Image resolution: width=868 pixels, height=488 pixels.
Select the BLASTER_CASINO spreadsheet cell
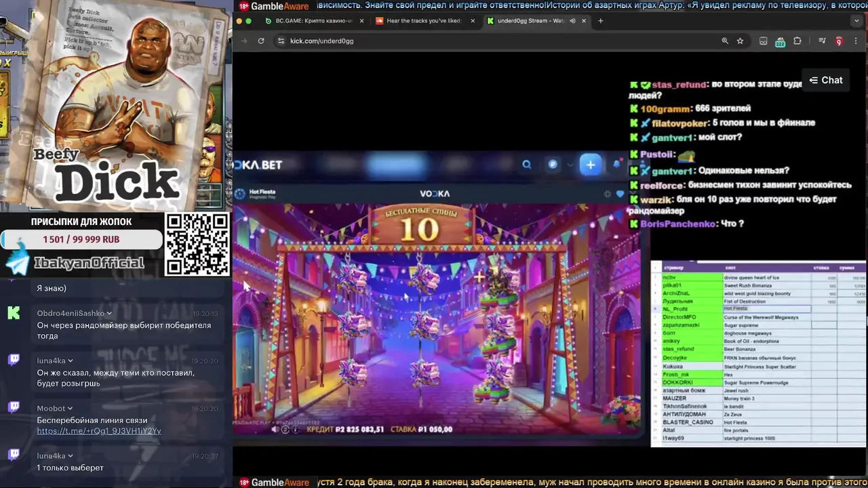click(x=692, y=422)
